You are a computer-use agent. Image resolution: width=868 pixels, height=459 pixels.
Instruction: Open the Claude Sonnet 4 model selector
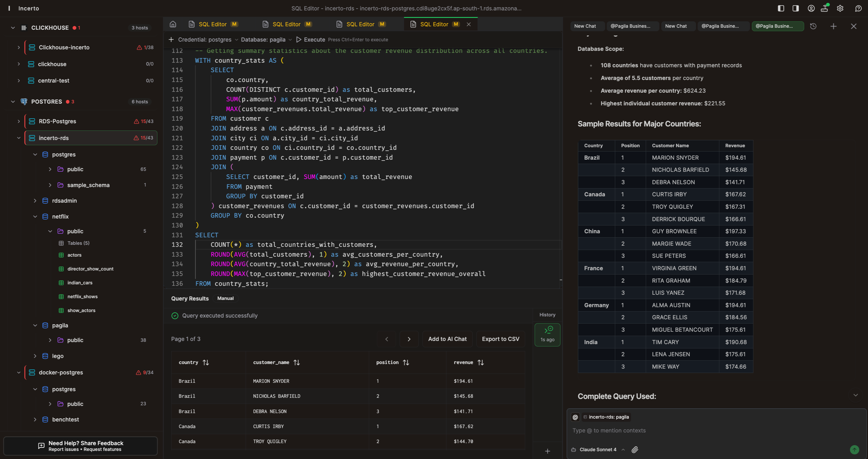(x=598, y=449)
